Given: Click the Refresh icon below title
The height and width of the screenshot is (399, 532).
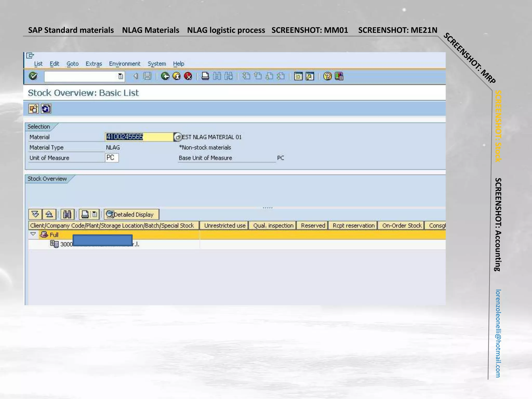Looking at the screenshot, I should (x=46, y=109).
